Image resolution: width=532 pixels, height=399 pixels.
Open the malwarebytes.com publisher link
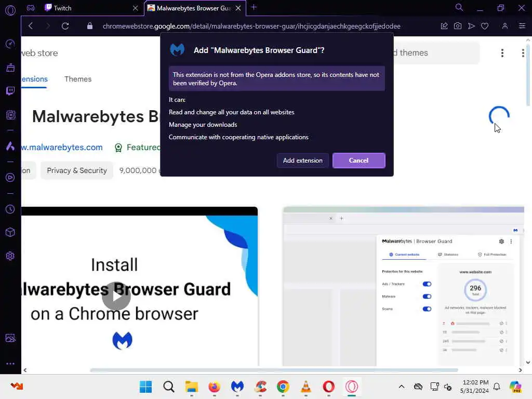pos(62,147)
